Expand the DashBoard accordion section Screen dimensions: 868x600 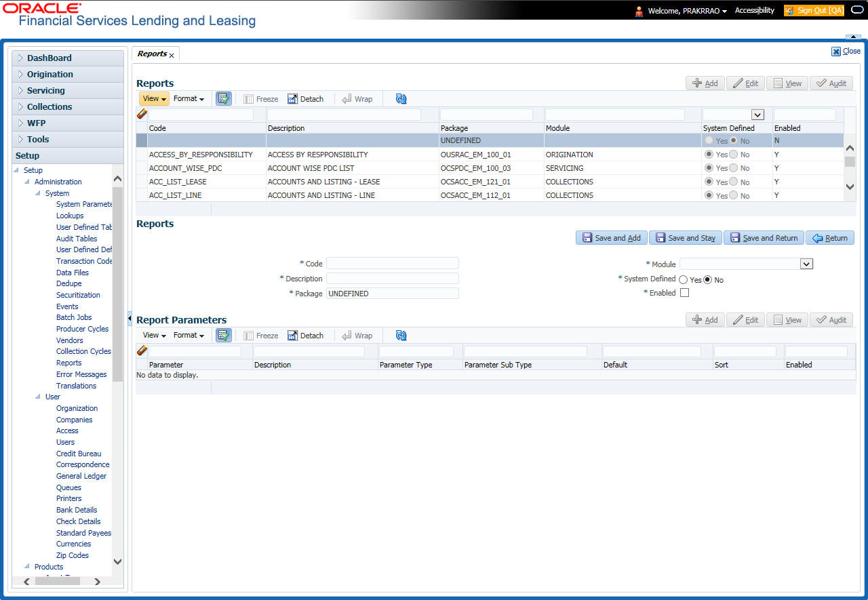click(x=68, y=58)
